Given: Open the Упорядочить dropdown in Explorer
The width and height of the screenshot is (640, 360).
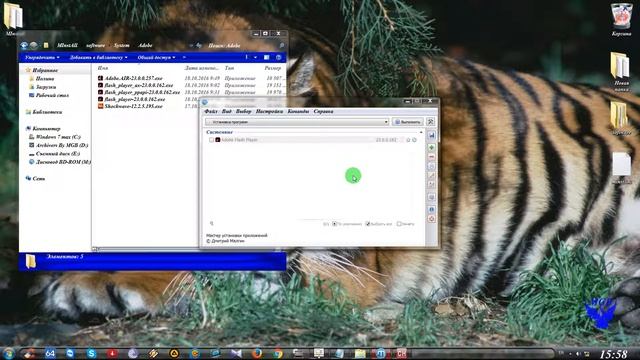Looking at the screenshot, I should [x=42, y=58].
